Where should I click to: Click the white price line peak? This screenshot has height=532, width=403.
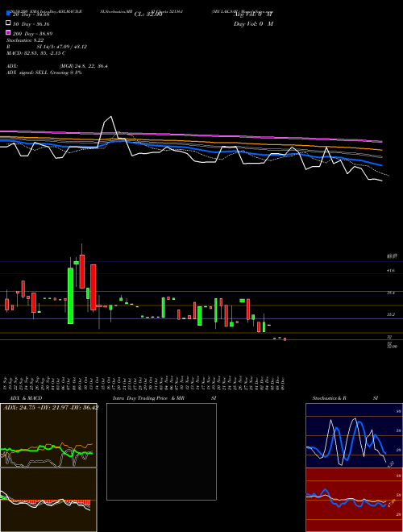point(110,118)
